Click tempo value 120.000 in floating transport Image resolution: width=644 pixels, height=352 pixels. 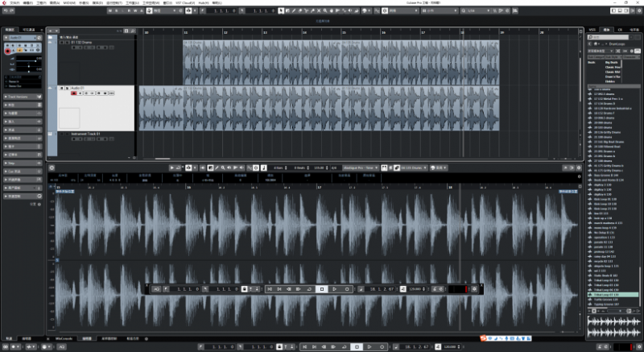(x=415, y=289)
